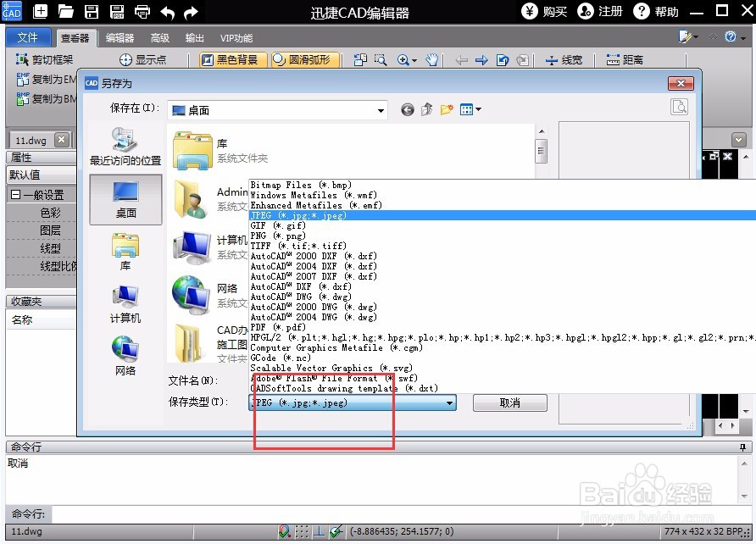Screen dimensions: 756x544
Task: Switch to the 高级 tab
Action: [x=160, y=38]
